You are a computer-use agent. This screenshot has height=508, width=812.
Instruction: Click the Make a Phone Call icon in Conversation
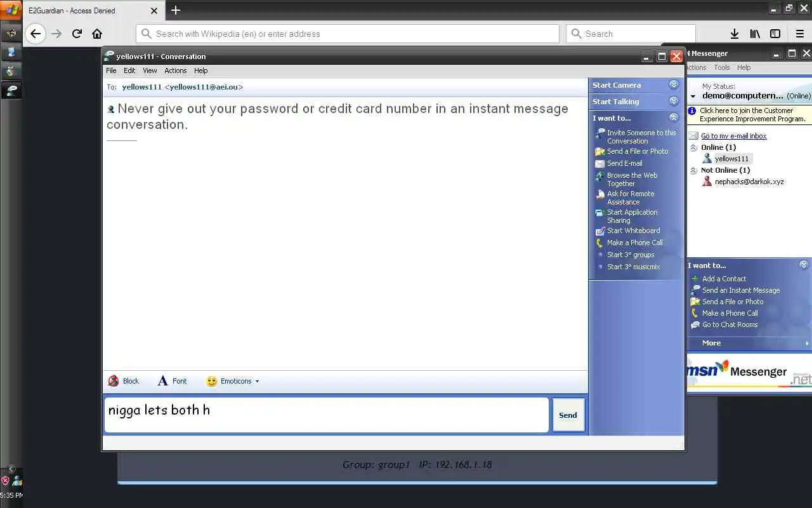(x=599, y=243)
